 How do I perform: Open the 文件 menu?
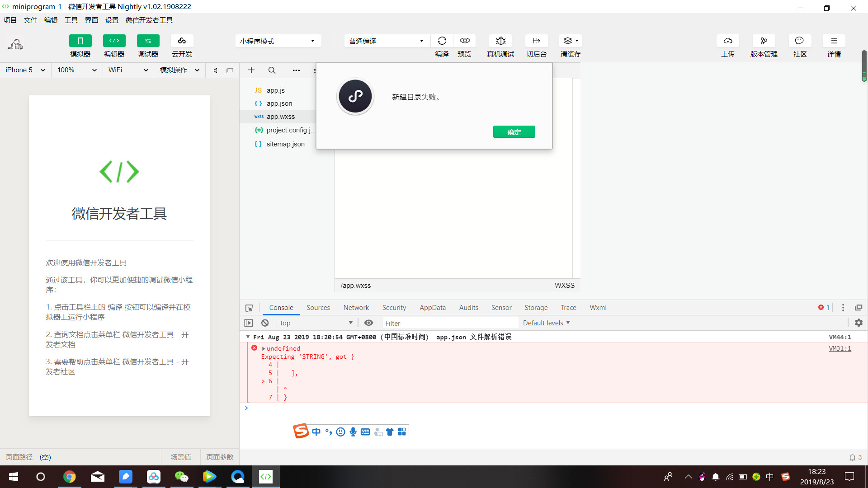click(30, 20)
